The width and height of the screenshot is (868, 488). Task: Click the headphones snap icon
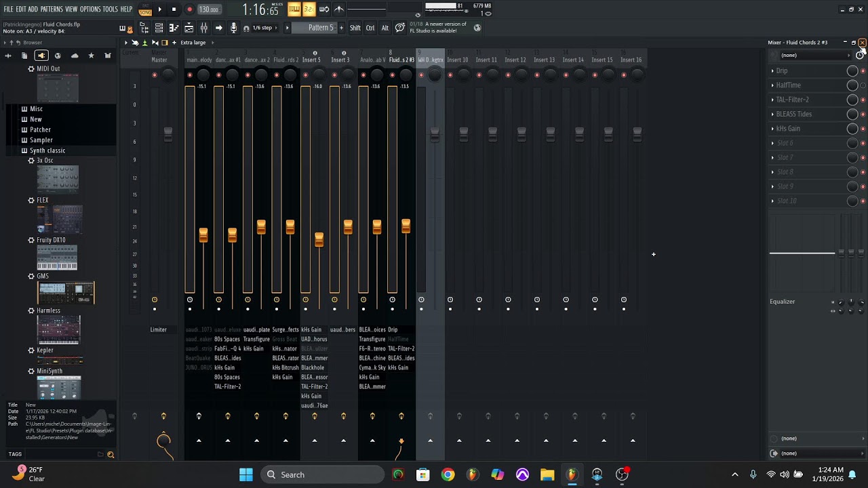pos(246,28)
